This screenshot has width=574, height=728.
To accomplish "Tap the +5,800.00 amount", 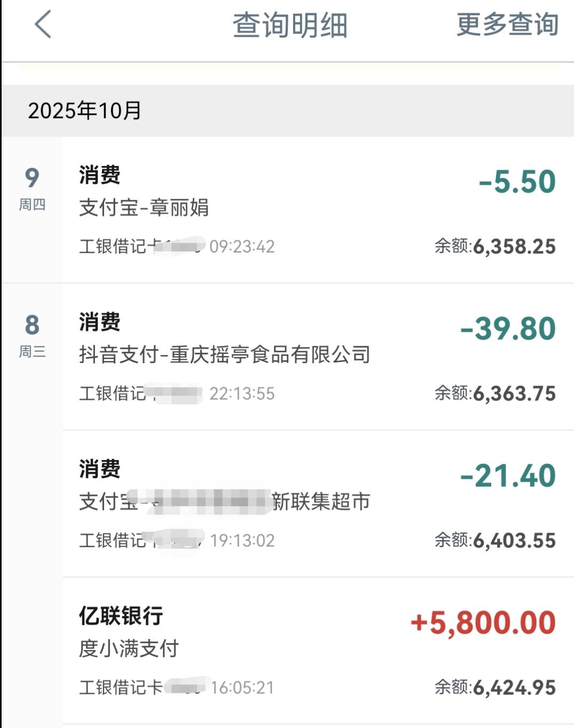I will [483, 623].
